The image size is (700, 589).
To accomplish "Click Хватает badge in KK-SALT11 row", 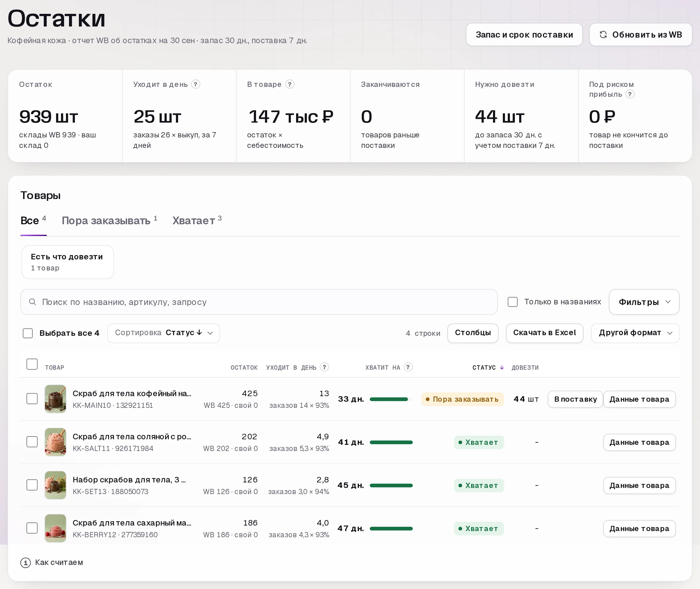I will (x=478, y=442).
